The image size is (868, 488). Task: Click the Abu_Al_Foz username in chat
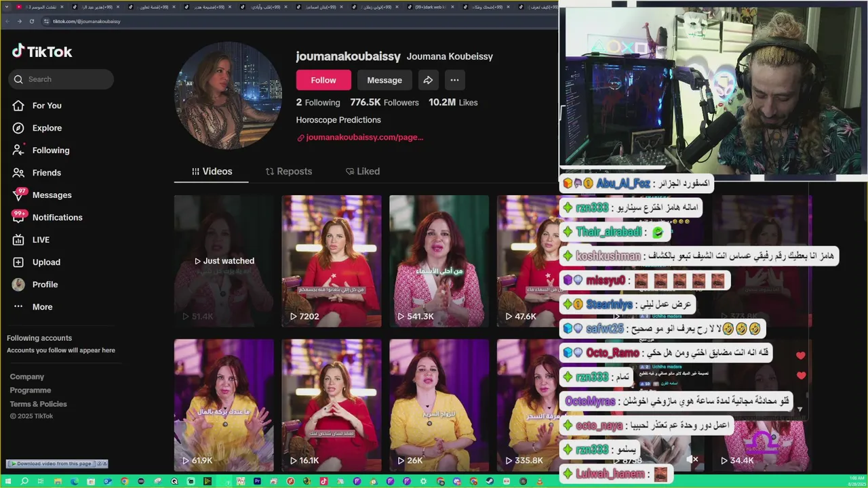tap(623, 184)
